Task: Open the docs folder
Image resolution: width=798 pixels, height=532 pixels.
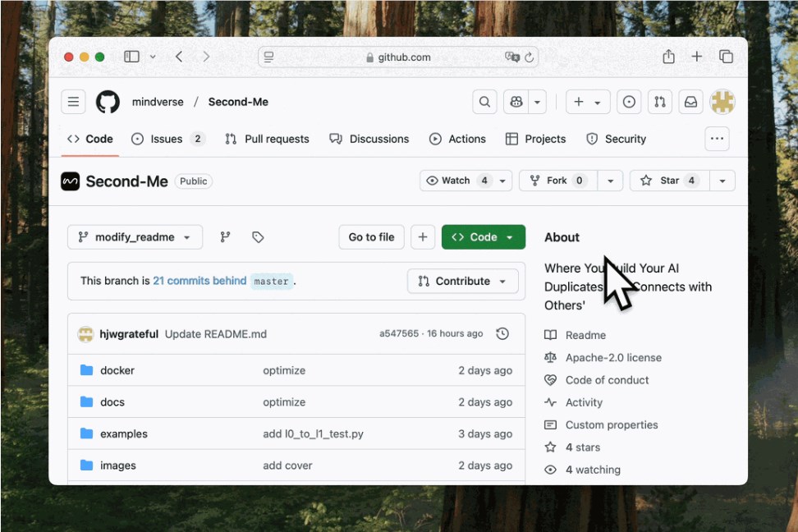Action: (x=112, y=402)
